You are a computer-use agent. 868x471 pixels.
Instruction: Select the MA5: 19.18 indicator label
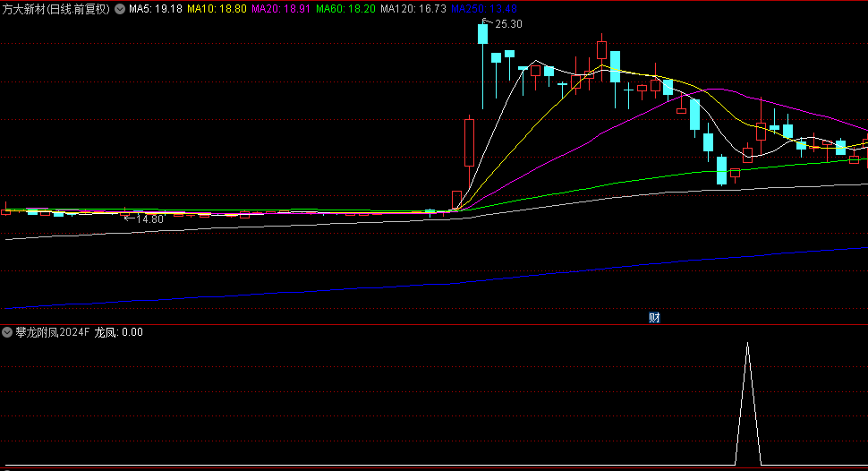coord(156,9)
